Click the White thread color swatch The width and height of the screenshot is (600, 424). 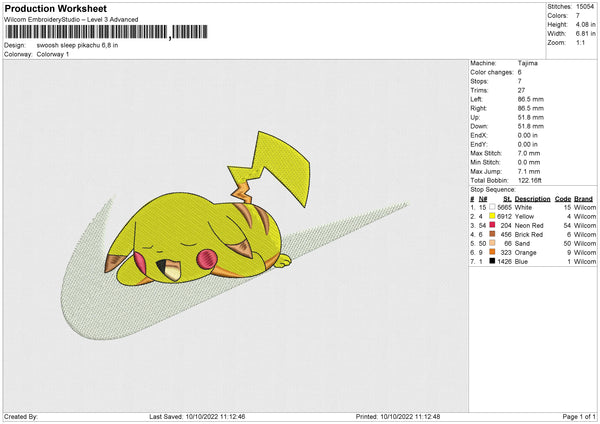[x=492, y=207]
